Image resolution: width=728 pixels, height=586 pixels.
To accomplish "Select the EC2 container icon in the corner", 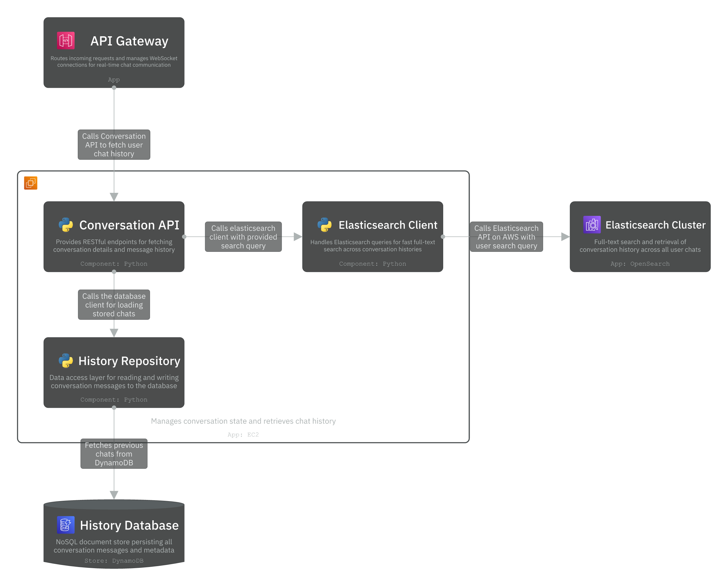I will (31, 182).
